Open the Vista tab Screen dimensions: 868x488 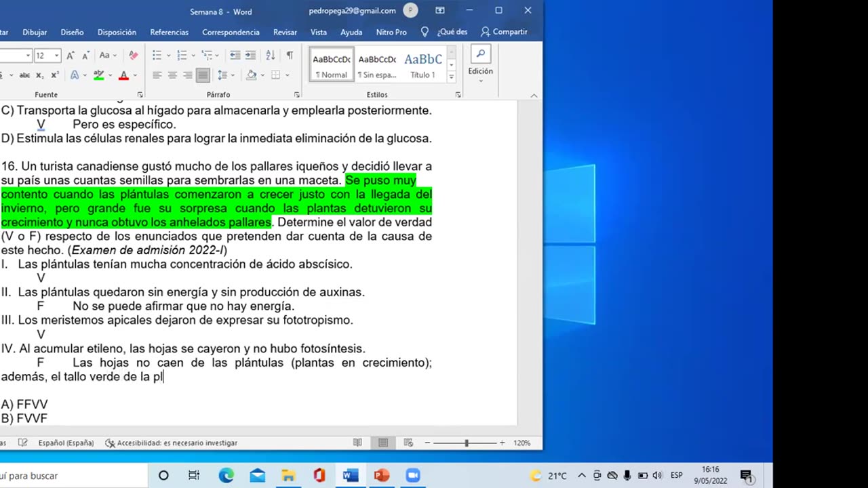click(319, 32)
